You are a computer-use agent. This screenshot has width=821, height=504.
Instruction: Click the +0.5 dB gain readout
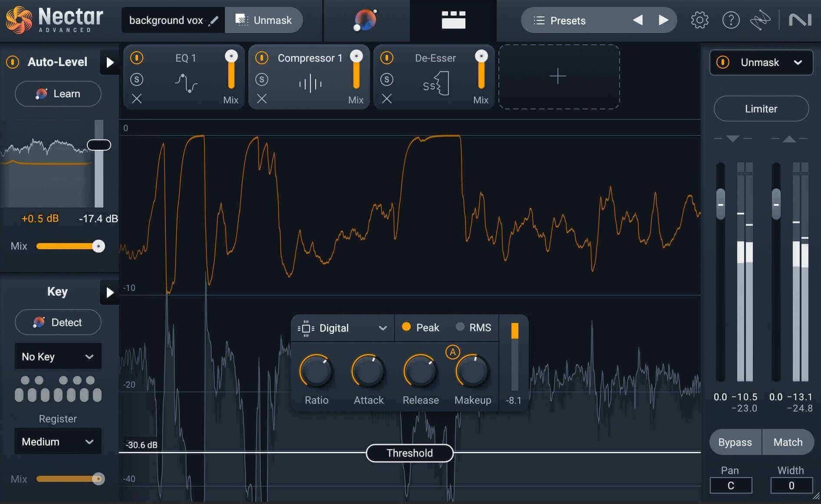coord(40,218)
